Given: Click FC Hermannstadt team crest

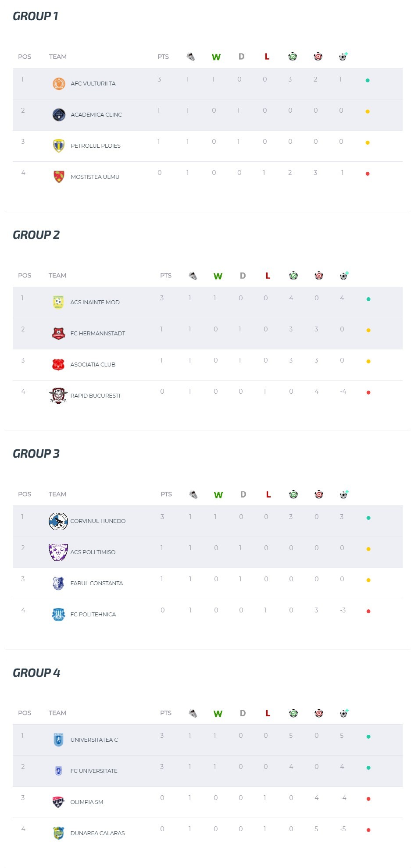Looking at the screenshot, I should [58, 333].
